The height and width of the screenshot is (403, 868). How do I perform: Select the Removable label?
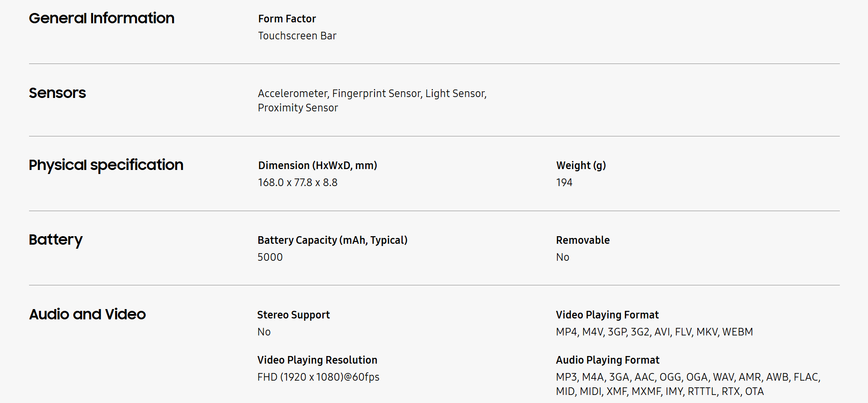tap(583, 240)
